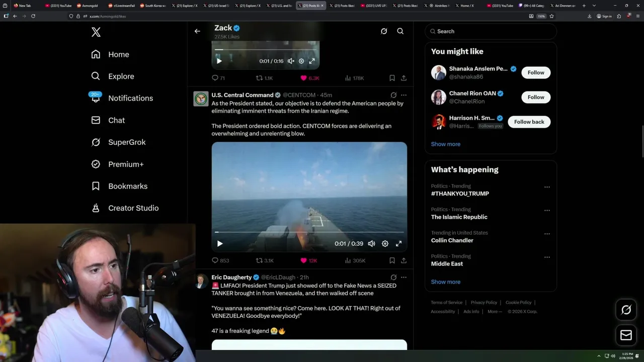
Task: Follow back Harrison H. Sm...
Action: [x=529, y=122]
